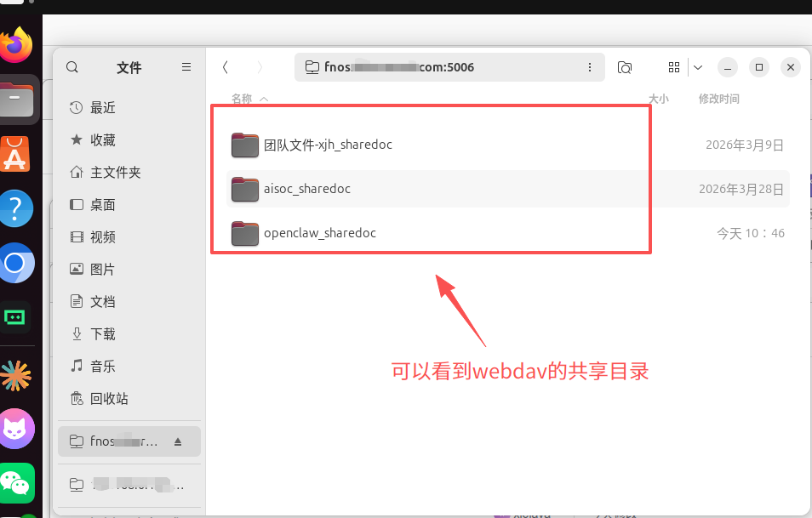Open the orange starburst app in dock
Viewport: 812px width, 518px height.
pyautogui.click(x=15, y=375)
